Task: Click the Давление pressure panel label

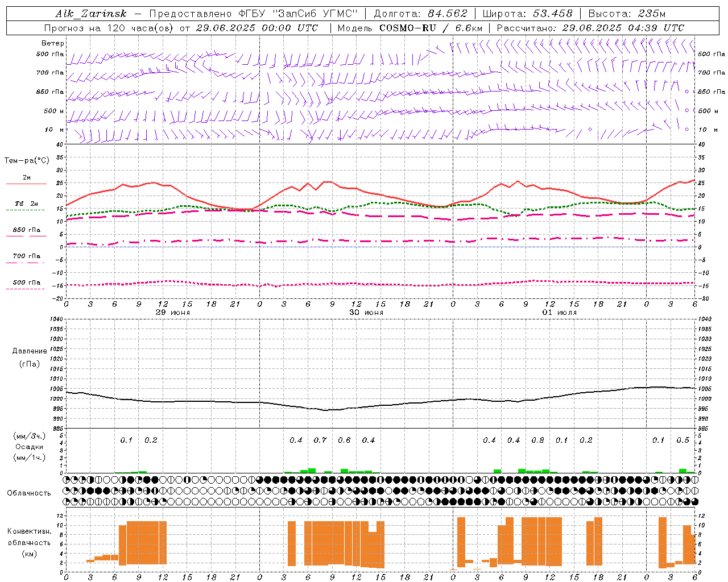Action: point(30,351)
